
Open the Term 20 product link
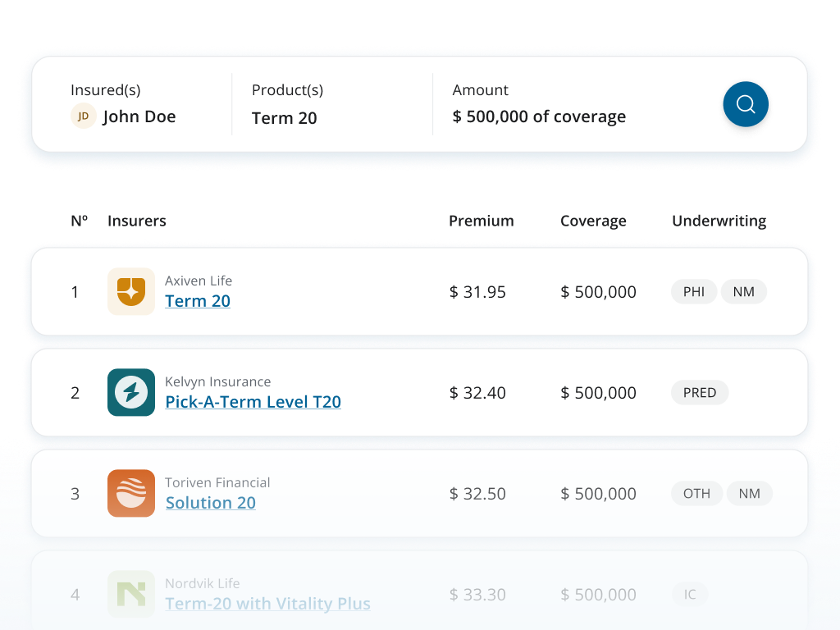point(198,301)
